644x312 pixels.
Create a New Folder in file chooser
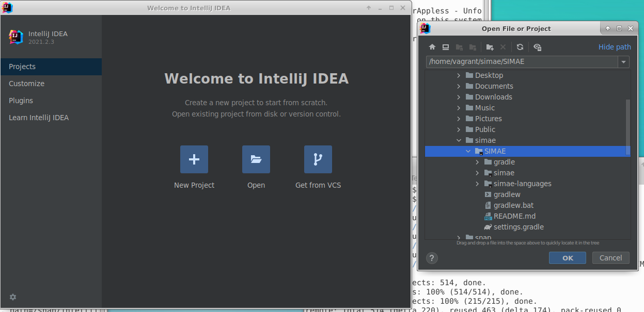click(490, 47)
